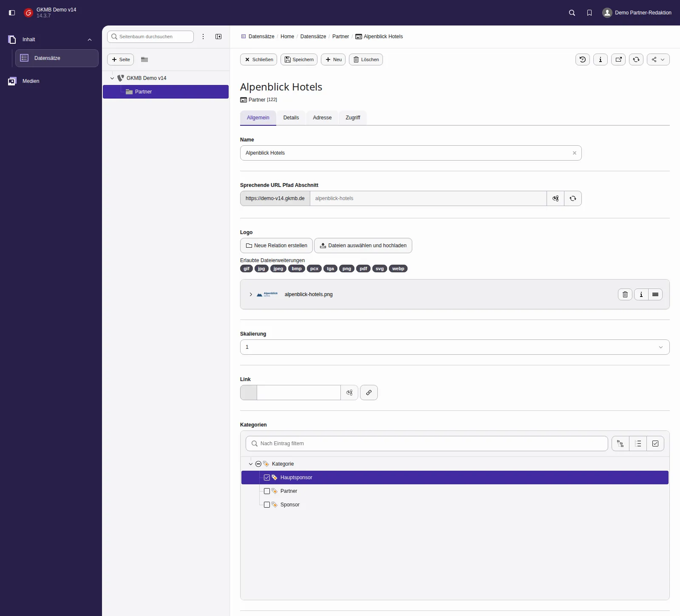The height and width of the screenshot is (616, 680).
Task: Select Partner folder in page tree
Action: coord(166,92)
